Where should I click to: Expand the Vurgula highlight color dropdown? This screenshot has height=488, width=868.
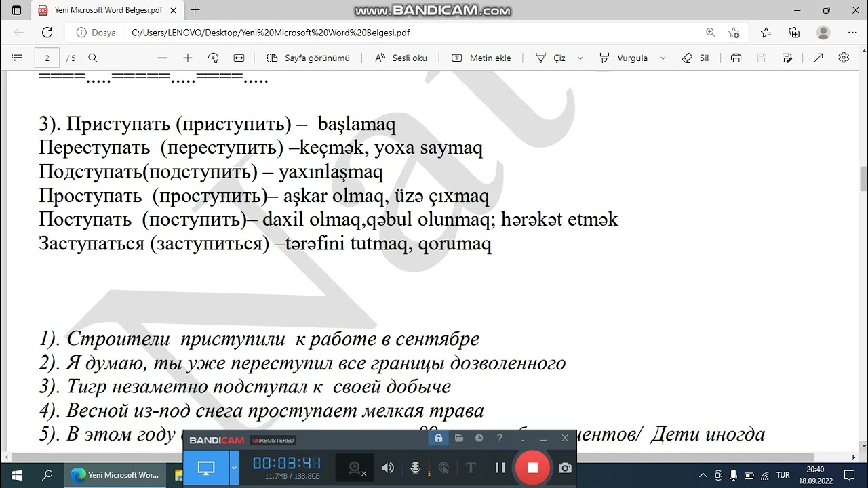coord(663,58)
